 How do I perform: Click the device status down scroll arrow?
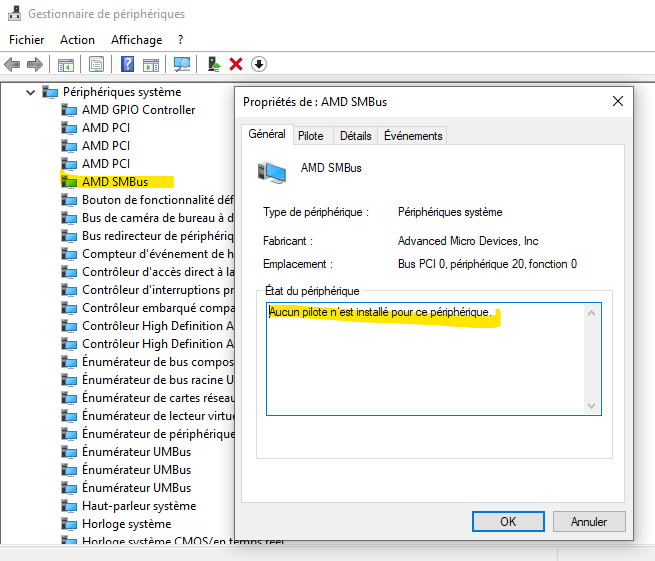[x=591, y=406]
